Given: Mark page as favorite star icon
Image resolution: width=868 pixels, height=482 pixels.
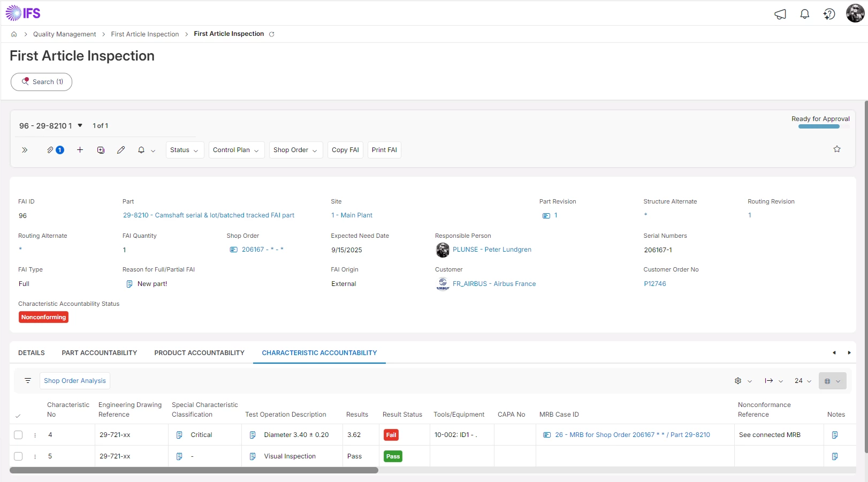Looking at the screenshot, I should point(837,149).
